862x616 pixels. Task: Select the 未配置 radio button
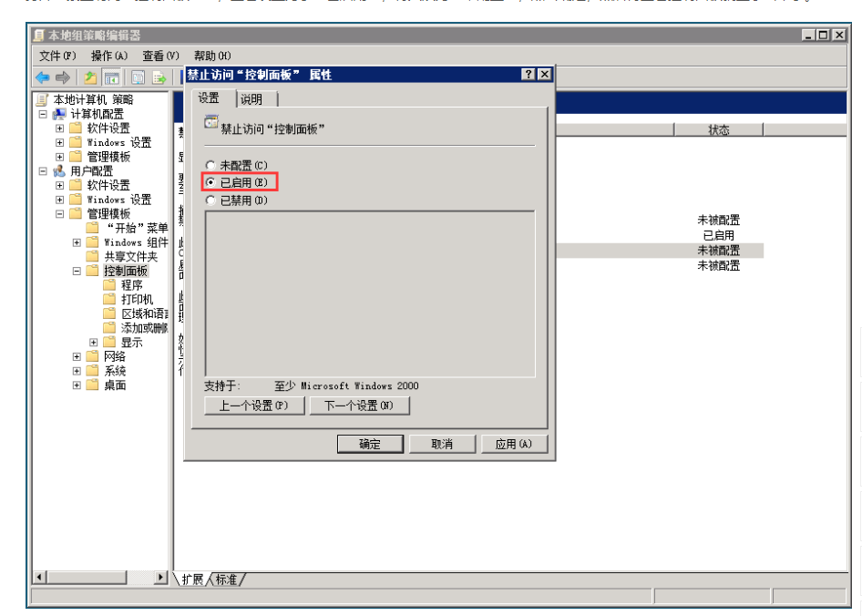click(210, 166)
